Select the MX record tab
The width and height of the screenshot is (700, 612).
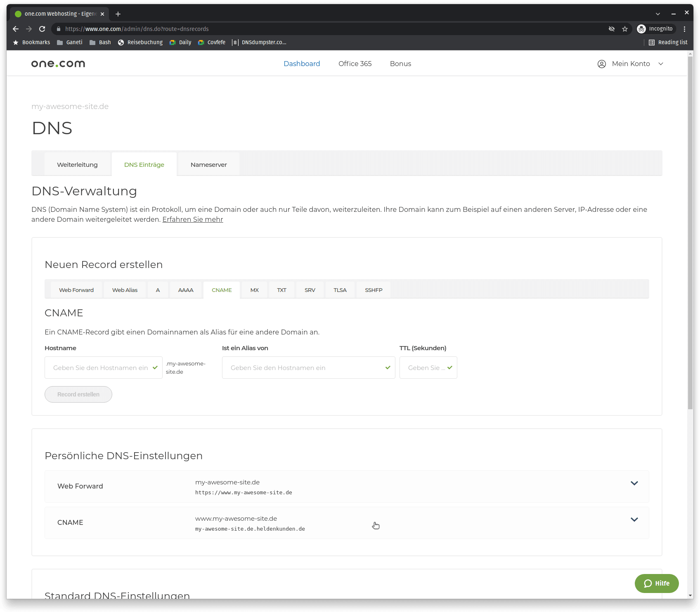click(x=255, y=290)
